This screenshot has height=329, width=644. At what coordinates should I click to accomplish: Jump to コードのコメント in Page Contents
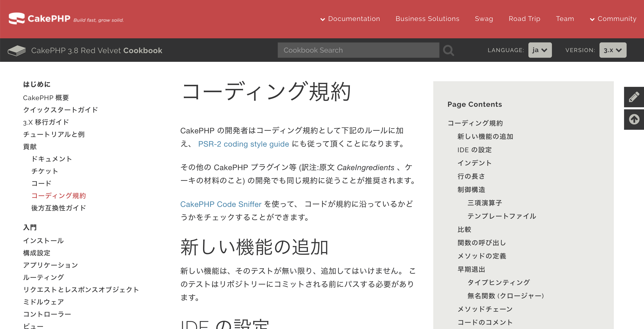coord(485,322)
